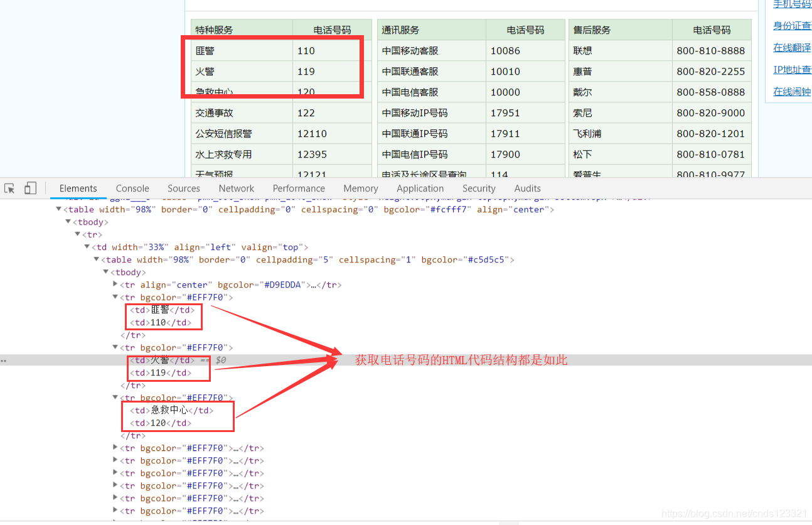Click the 联想 brand cell

(621, 50)
